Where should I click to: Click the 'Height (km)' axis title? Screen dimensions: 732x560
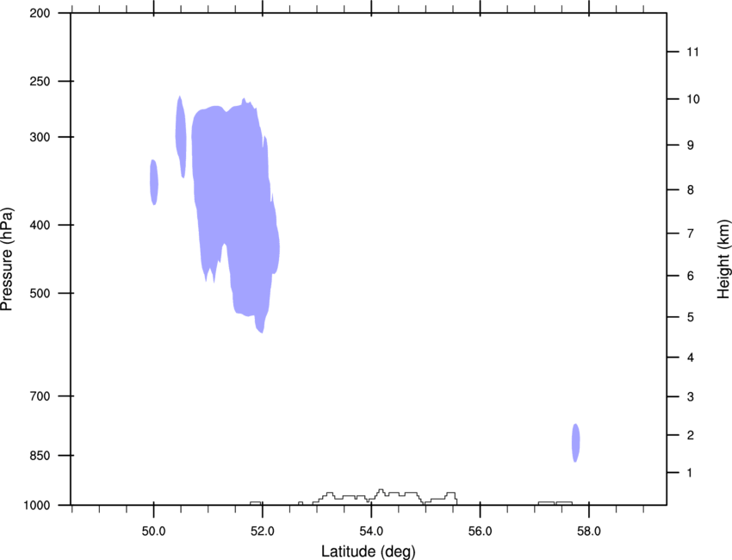tap(723, 258)
